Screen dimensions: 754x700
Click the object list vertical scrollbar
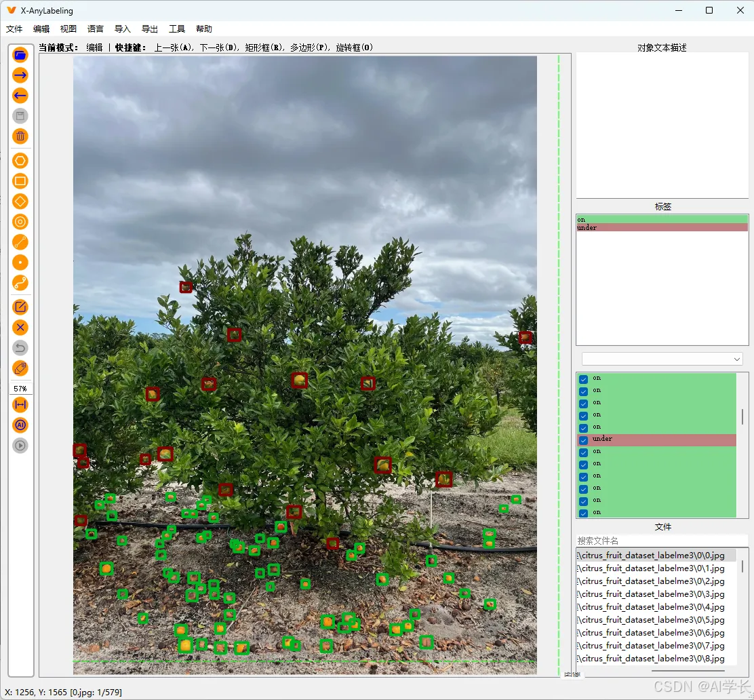click(x=742, y=416)
